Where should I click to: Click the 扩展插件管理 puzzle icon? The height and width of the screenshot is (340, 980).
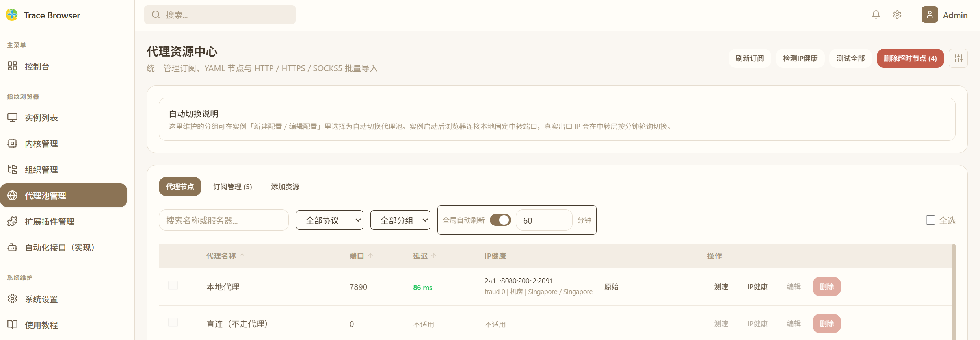click(x=12, y=221)
